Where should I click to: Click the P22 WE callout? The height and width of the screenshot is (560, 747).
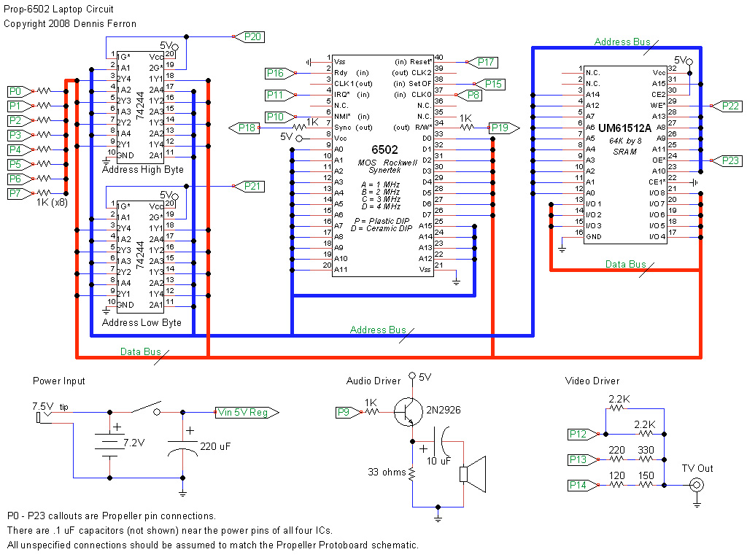coord(726,106)
